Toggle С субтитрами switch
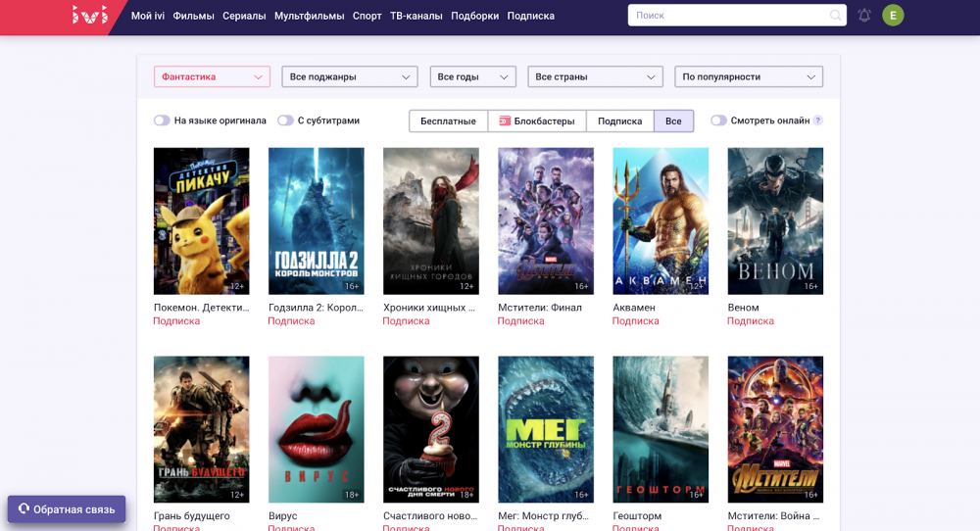980x531 pixels. (x=285, y=121)
